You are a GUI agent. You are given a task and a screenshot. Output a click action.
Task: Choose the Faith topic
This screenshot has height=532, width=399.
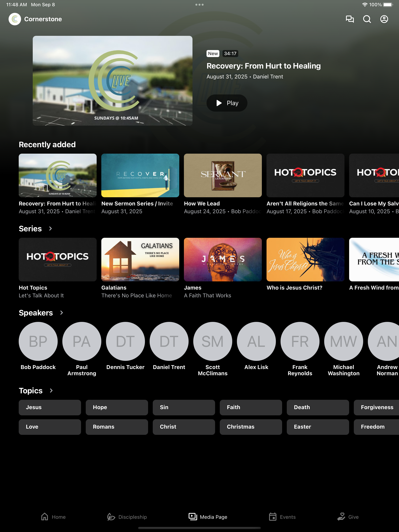coord(251,407)
